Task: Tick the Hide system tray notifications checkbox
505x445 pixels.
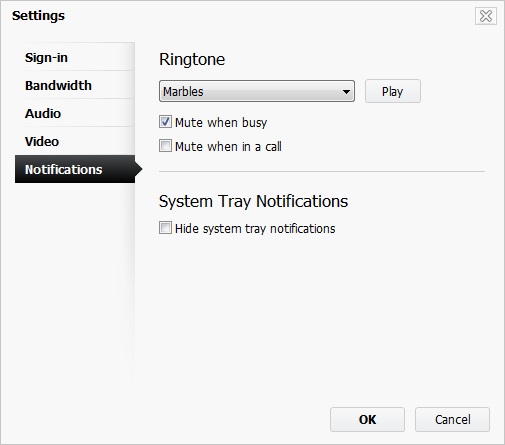Action: [165, 228]
